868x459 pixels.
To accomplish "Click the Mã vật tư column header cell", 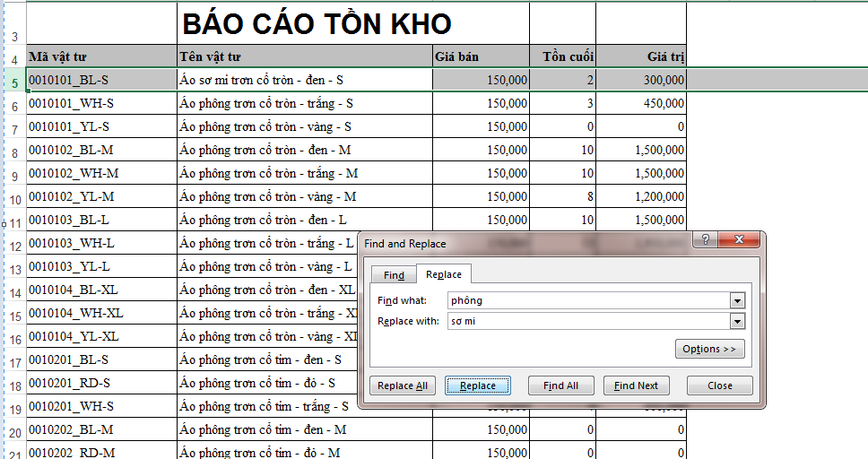I will [x=101, y=56].
